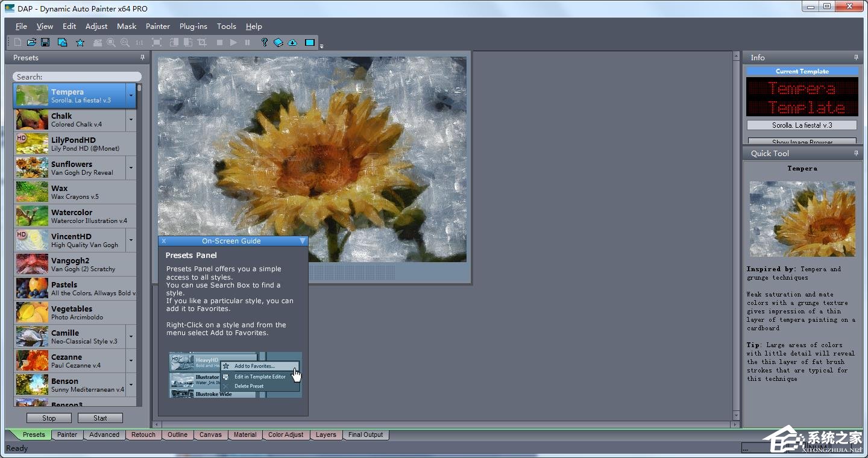This screenshot has width=868, height=458.
Task: Click the image browser windows icon
Action: tap(62, 42)
